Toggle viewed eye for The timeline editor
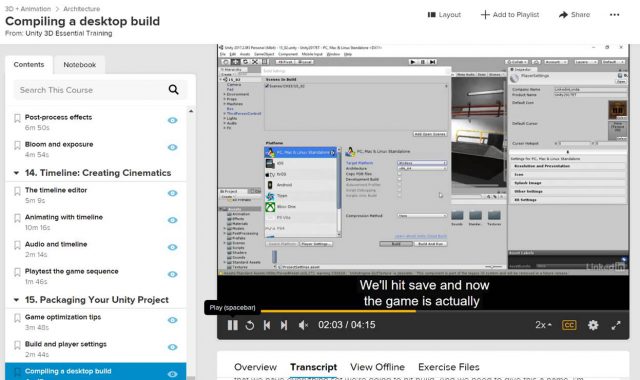This screenshot has height=380, width=640. tap(173, 193)
